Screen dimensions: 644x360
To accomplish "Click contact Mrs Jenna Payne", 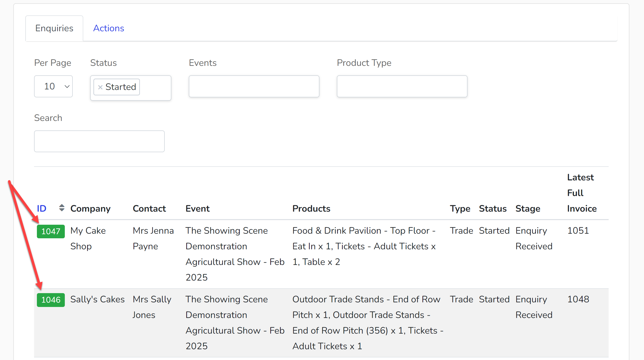I will (153, 239).
